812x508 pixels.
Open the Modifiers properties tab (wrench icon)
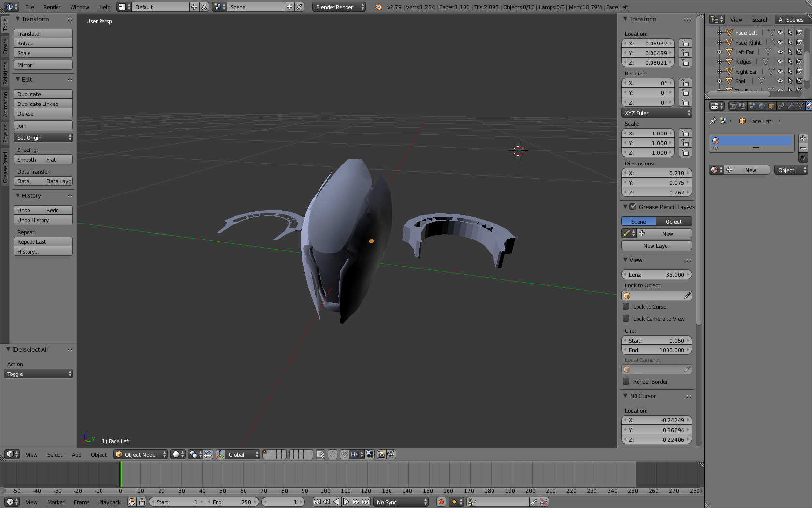pyautogui.click(x=791, y=106)
